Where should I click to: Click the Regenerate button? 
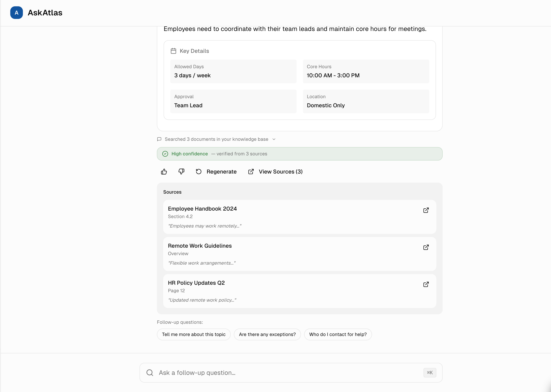(x=221, y=171)
